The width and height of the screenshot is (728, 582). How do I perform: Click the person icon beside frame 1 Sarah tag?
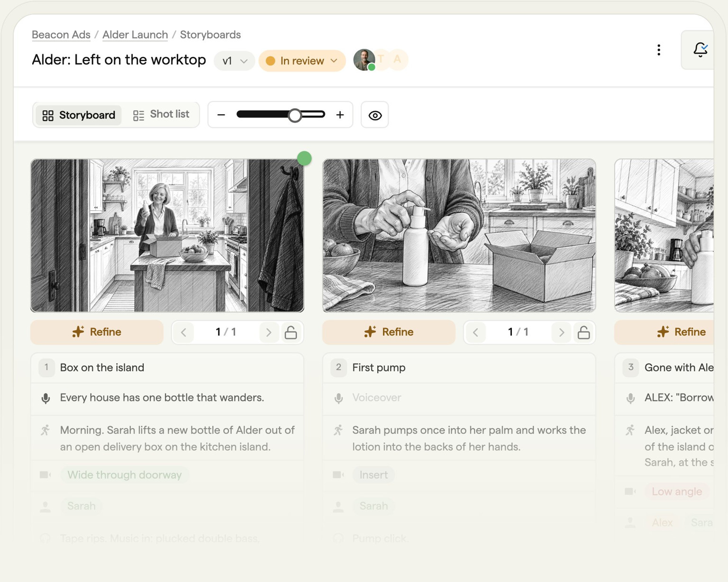(x=45, y=507)
